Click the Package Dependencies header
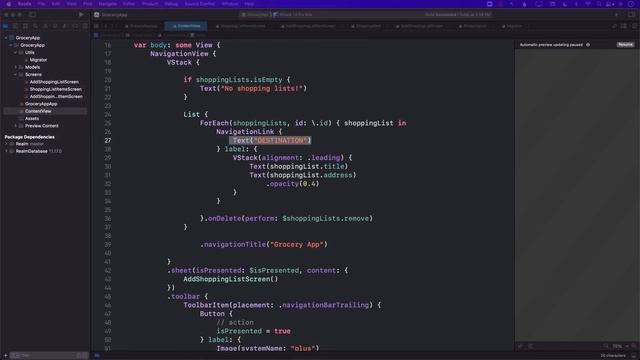The height and width of the screenshot is (360, 640). tap(29, 137)
